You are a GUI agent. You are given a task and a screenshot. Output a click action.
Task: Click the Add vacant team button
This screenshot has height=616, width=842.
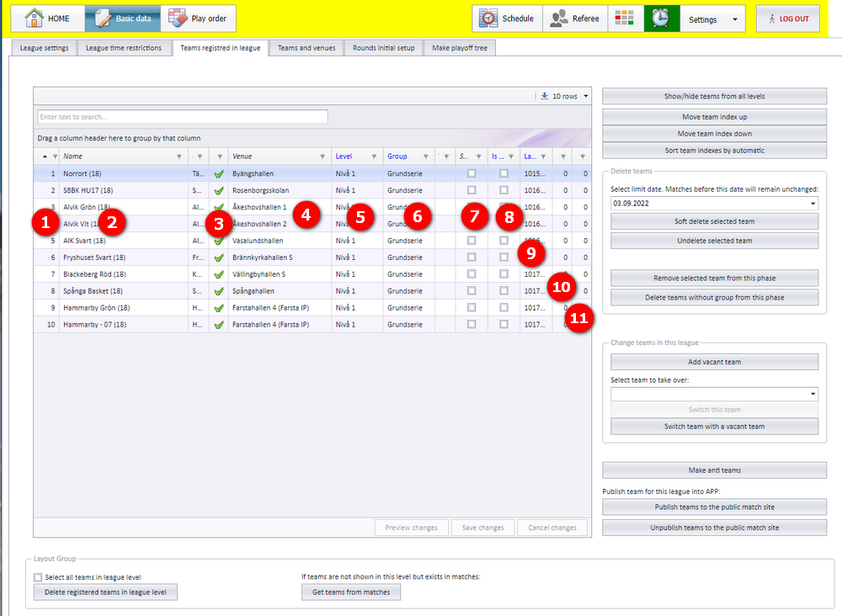[x=714, y=362]
